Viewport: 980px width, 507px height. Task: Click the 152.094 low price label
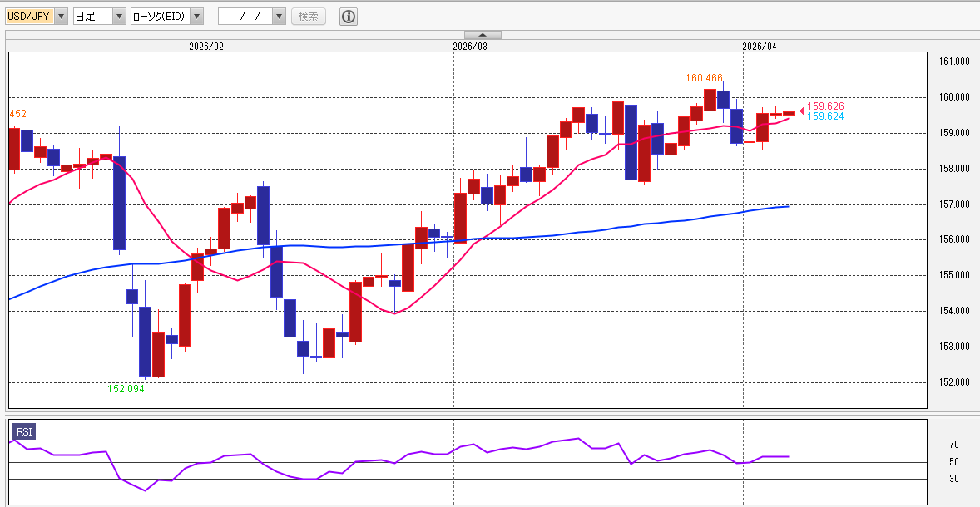(x=126, y=388)
